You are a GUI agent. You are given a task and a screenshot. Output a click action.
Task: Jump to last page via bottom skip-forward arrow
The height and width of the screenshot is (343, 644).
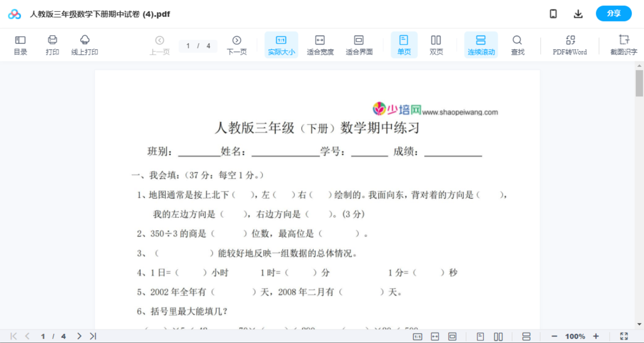coord(92,336)
